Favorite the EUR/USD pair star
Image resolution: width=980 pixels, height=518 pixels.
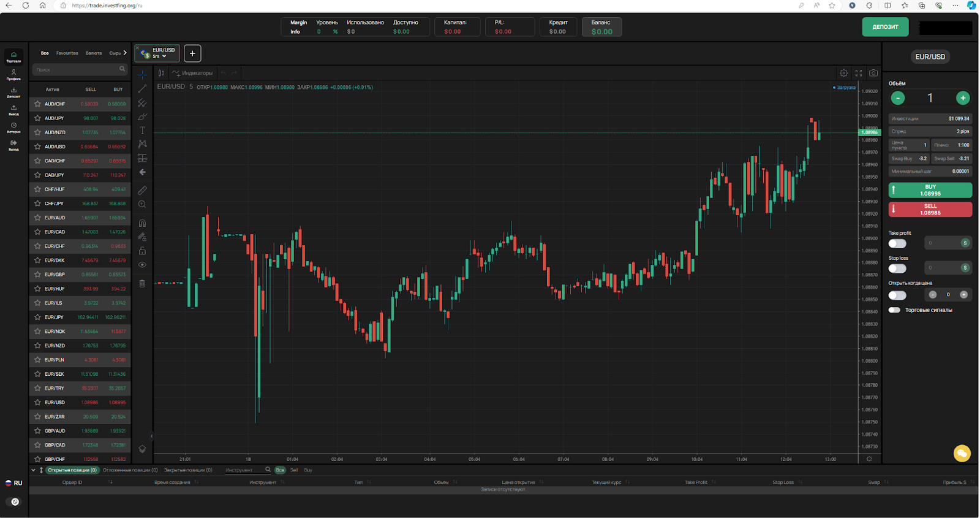pyautogui.click(x=37, y=403)
